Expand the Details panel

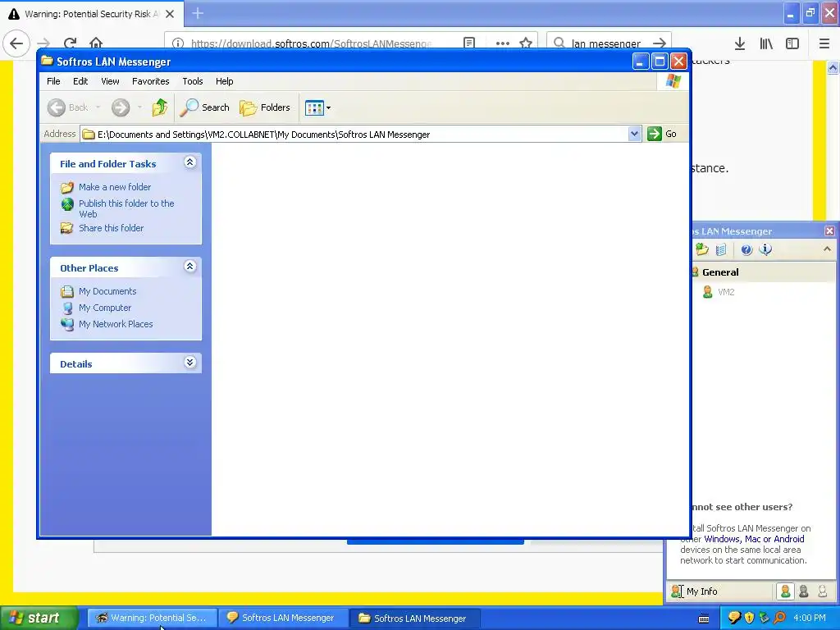(x=189, y=362)
